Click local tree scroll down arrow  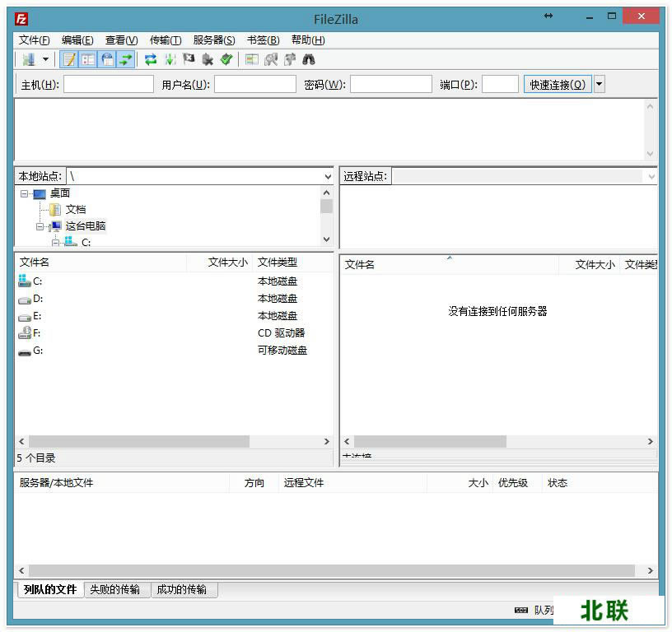(x=327, y=239)
